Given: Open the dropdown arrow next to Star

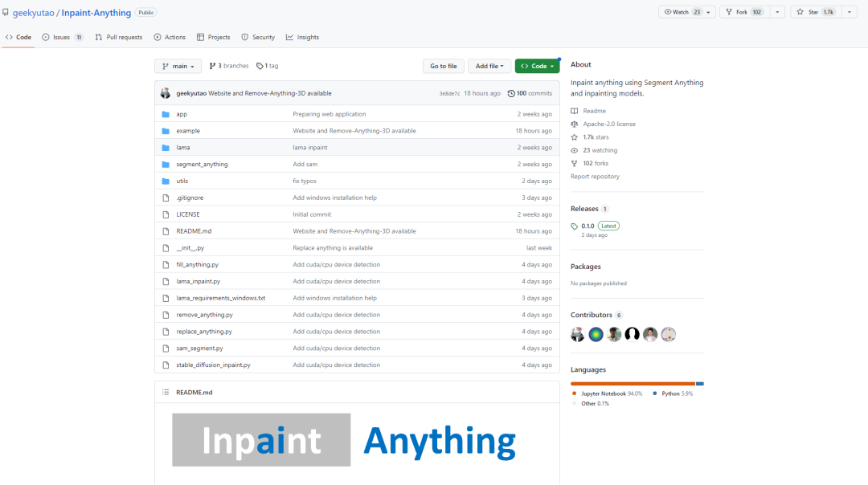Looking at the screenshot, I should [850, 12].
